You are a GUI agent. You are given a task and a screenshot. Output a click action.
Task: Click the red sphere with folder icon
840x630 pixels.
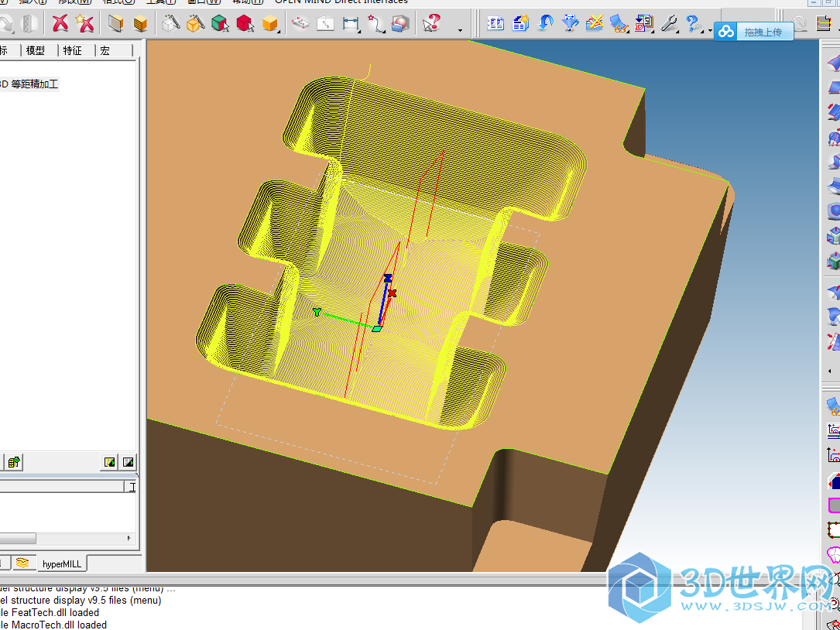(401, 23)
